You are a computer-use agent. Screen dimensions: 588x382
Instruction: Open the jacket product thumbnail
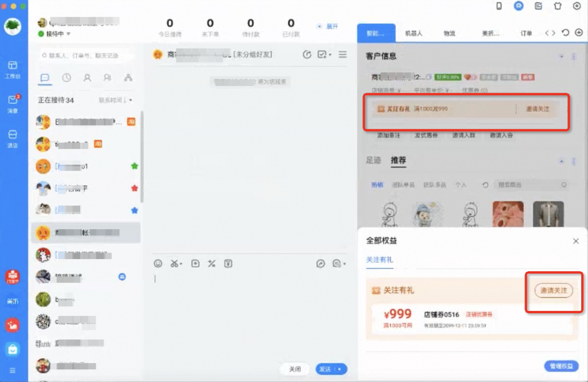tap(548, 214)
